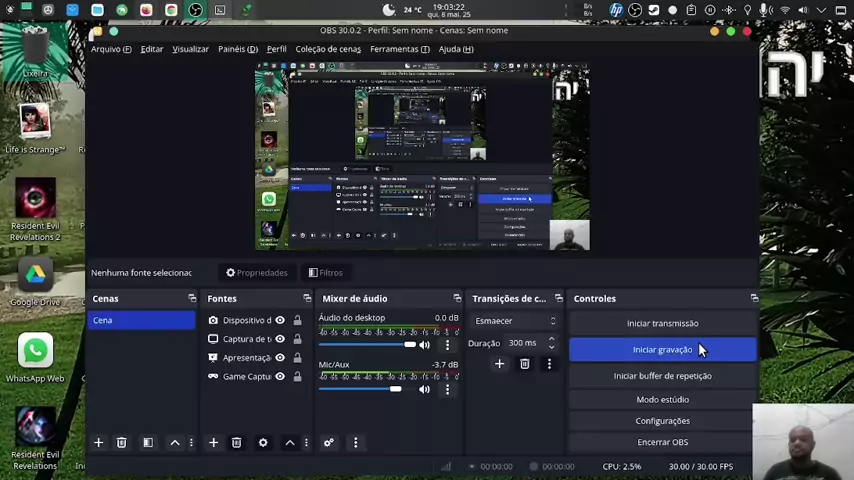Click trash icon in Fontes panel
The height and width of the screenshot is (480, 854).
(x=236, y=442)
